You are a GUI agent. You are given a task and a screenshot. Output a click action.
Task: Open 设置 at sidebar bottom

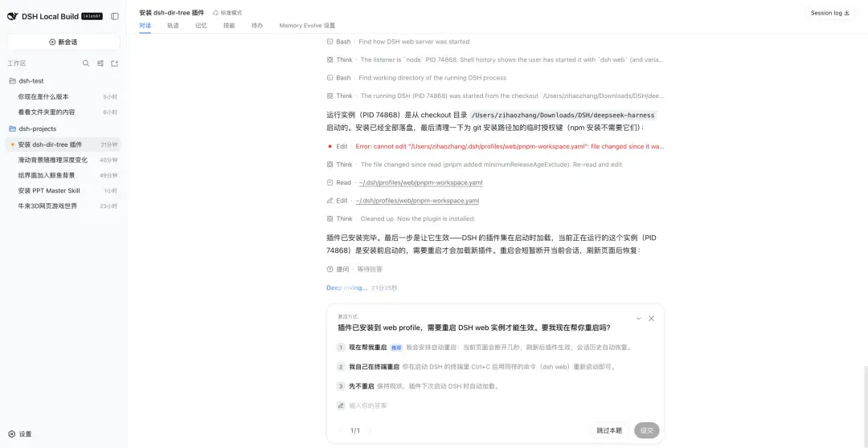pos(20,434)
